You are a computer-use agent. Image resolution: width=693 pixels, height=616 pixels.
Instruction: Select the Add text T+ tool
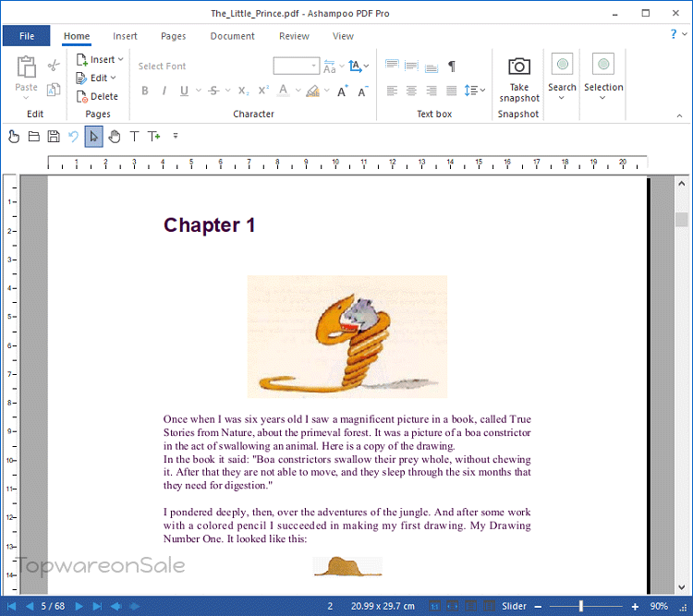[x=153, y=136]
